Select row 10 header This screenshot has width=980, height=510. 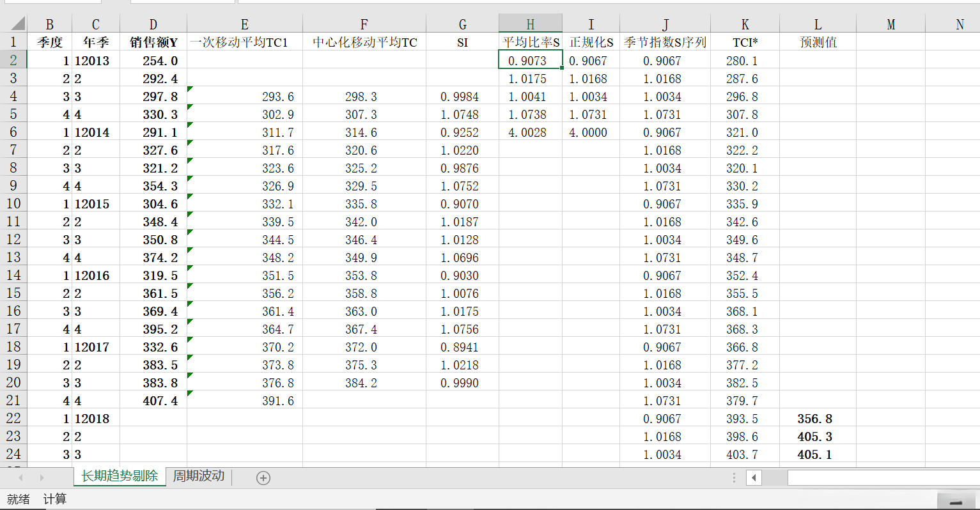[13, 203]
